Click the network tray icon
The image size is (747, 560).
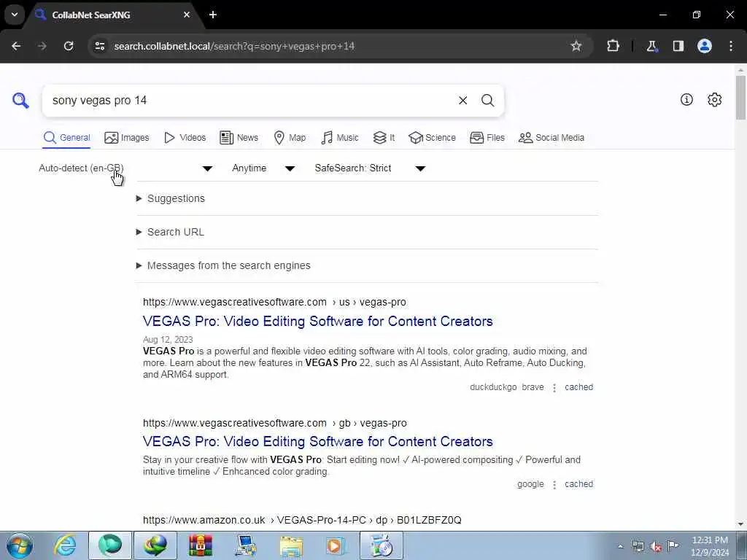click(x=638, y=546)
